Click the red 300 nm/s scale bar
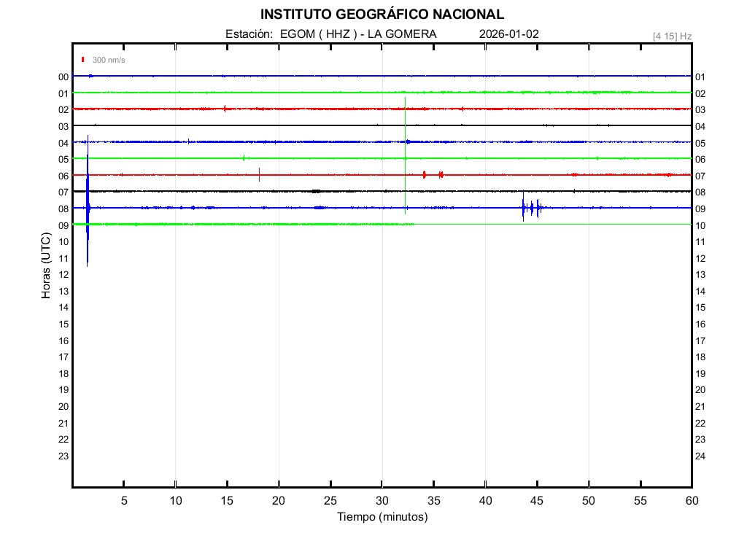This screenshot has height=560, width=747. (83, 60)
